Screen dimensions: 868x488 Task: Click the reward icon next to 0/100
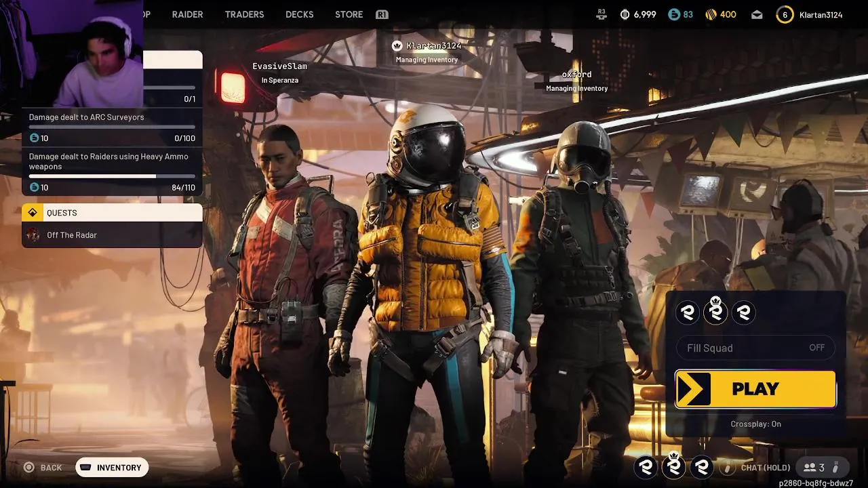click(34, 138)
